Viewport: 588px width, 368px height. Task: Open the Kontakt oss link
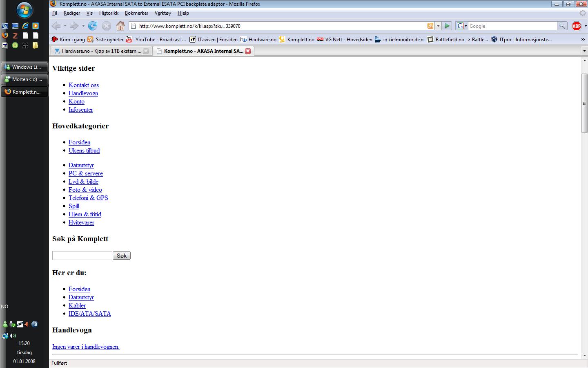84,85
